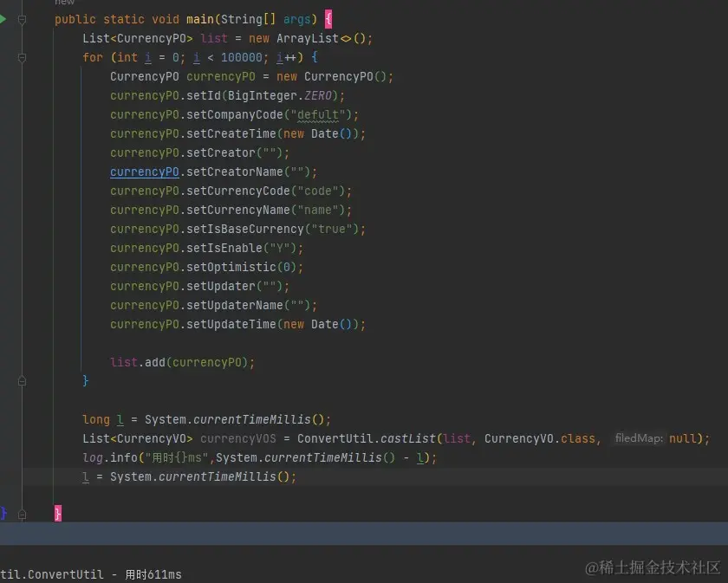Click "List<CurrencyVO>" type
Viewport: 728px width, 583px height.
click(138, 438)
